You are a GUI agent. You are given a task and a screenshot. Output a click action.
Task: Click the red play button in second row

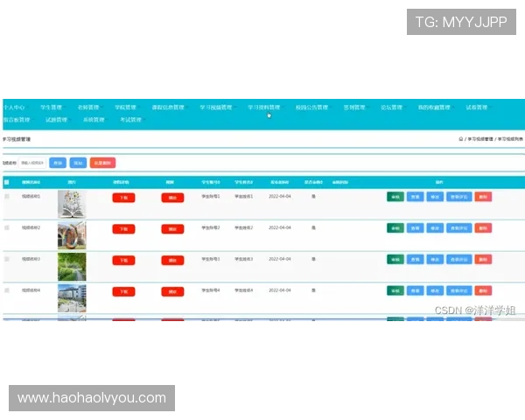point(172,229)
